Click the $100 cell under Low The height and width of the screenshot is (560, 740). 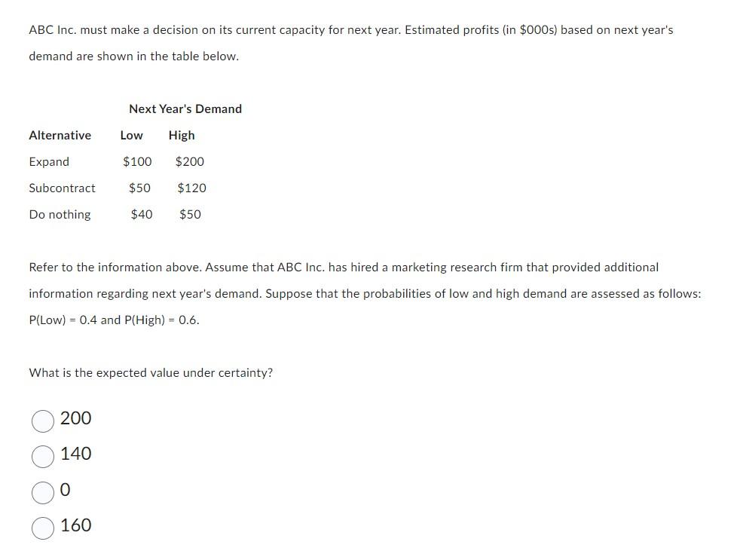[137, 161]
